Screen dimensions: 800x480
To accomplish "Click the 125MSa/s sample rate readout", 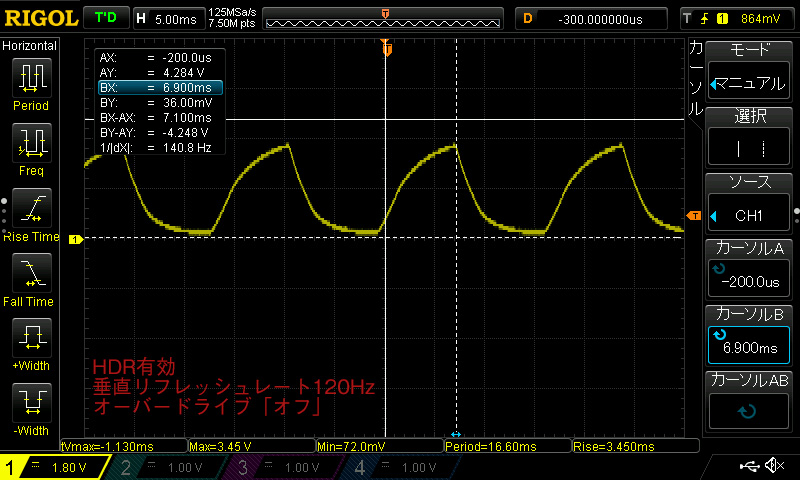I will 232,12.
